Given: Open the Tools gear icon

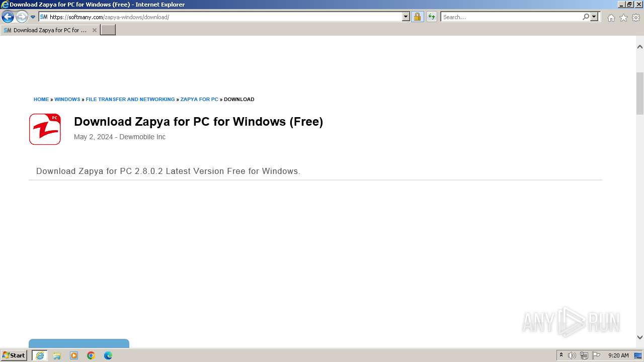Looking at the screenshot, I should pyautogui.click(x=636, y=18).
